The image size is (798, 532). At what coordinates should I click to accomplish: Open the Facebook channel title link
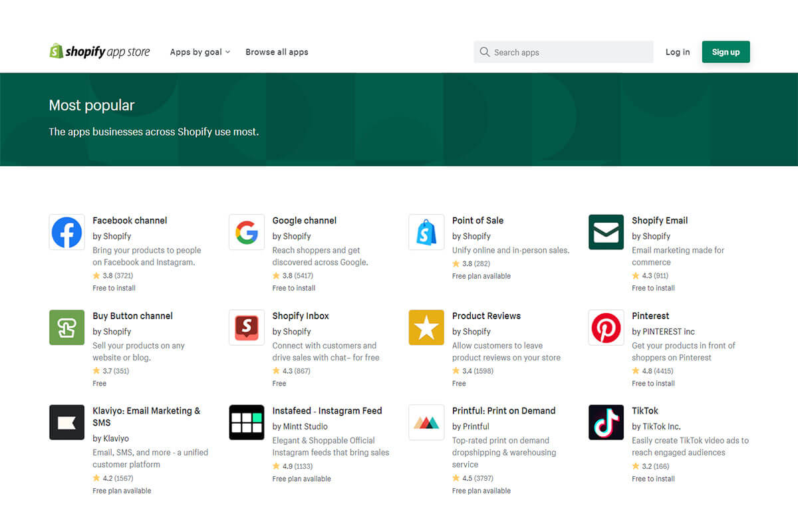point(130,220)
